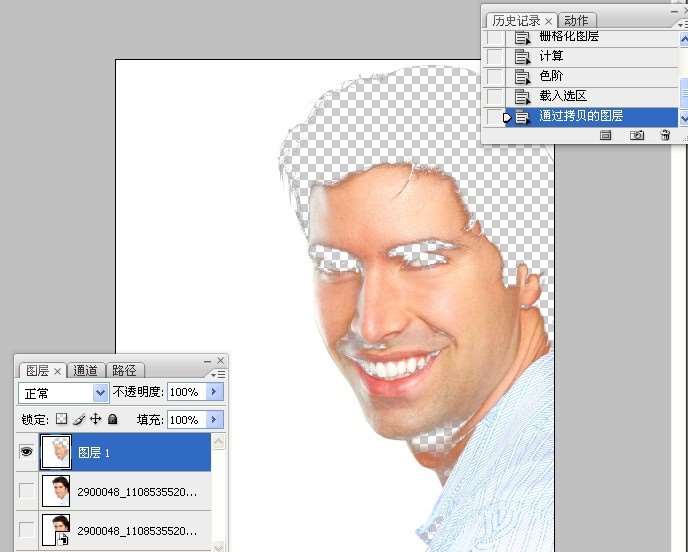The width and height of the screenshot is (688, 552).
Task: Click the 计算 history step icon
Action: [x=522, y=57]
